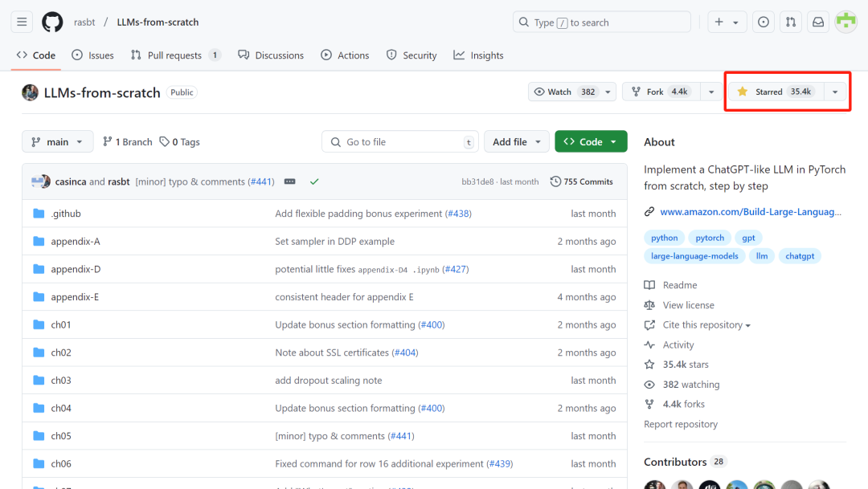Switch to the Security tab

click(x=411, y=55)
